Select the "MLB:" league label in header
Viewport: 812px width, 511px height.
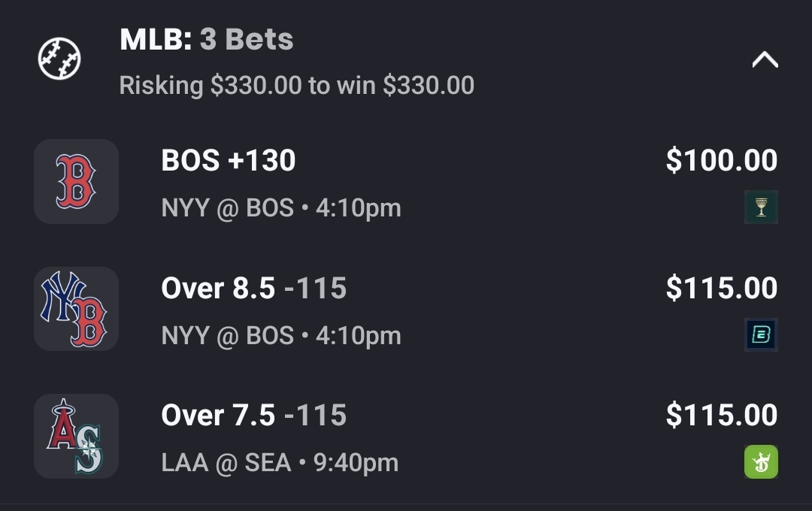click(156, 40)
